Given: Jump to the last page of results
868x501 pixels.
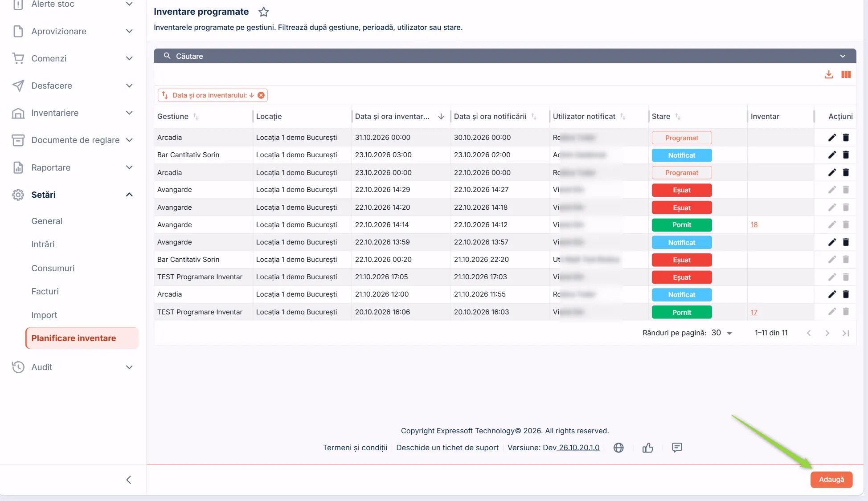Looking at the screenshot, I should tap(845, 333).
